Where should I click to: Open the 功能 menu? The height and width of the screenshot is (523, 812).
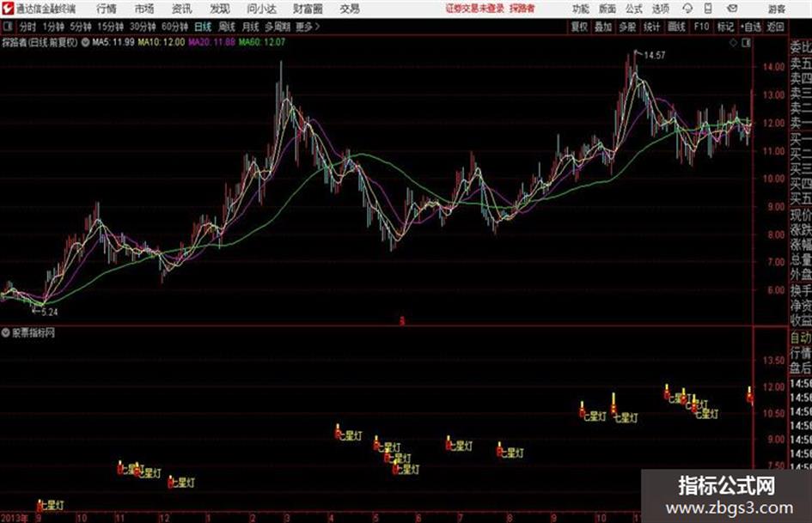(581, 9)
